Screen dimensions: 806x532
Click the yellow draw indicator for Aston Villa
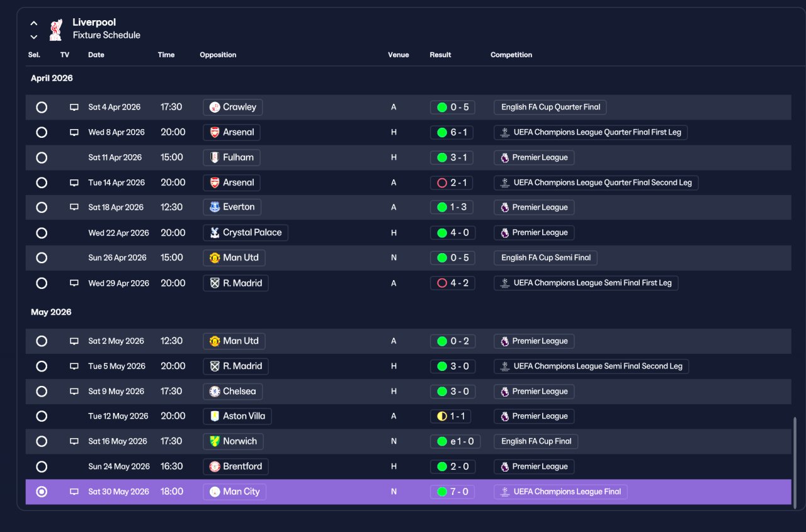[442, 416]
